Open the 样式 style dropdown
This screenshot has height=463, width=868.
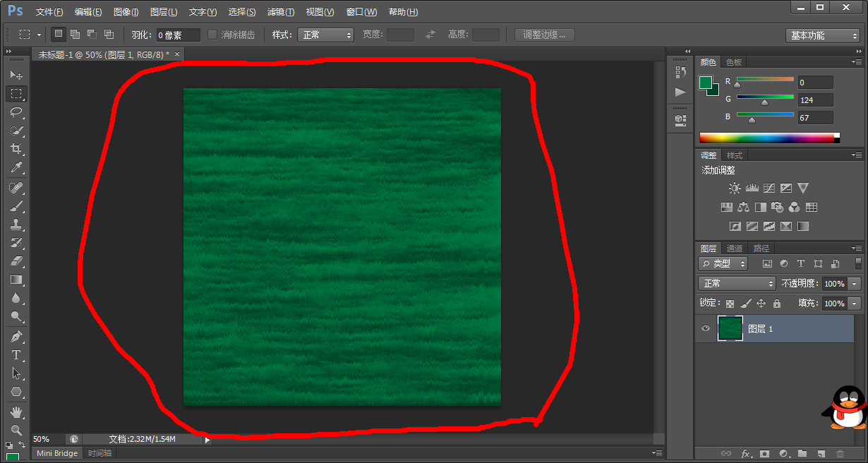pos(325,35)
